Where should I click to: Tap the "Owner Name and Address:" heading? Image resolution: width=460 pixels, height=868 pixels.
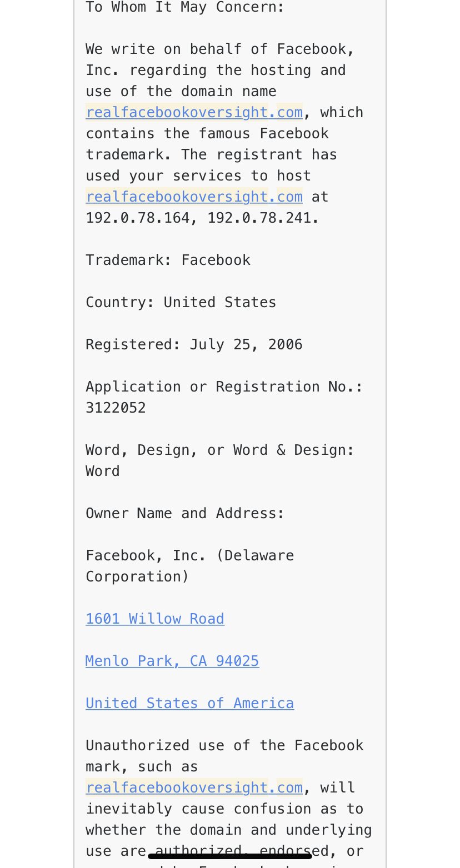click(185, 513)
